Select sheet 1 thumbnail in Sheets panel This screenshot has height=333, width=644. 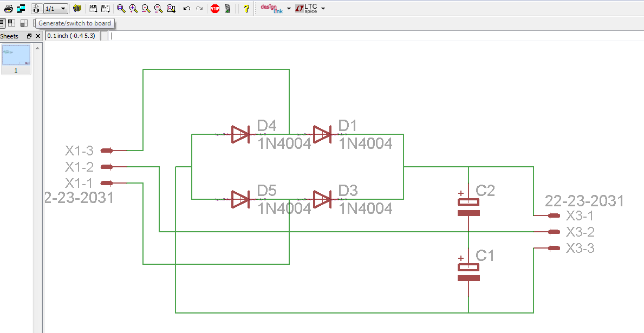pos(16,55)
